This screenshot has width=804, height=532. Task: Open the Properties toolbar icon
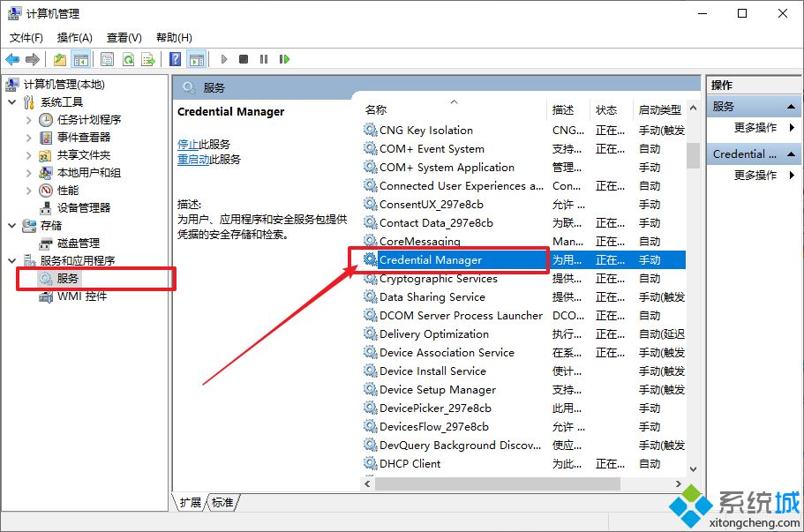[x=107, y=59]
